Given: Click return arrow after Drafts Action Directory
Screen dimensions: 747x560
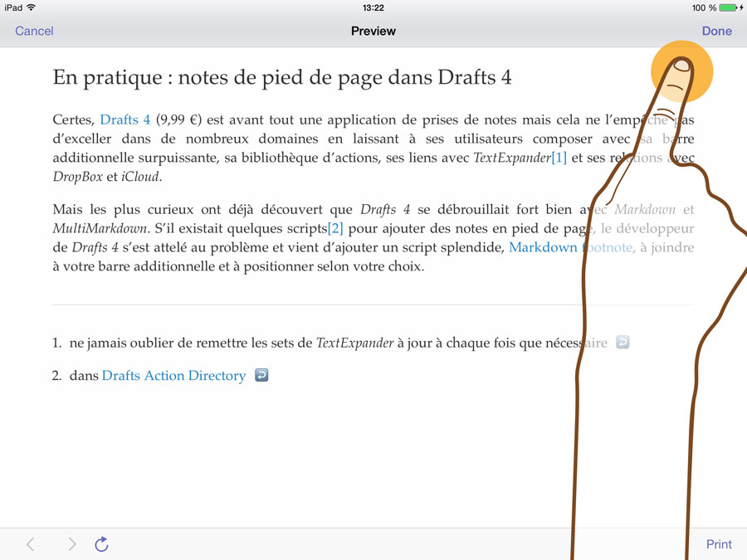Looking at the screenshot, I should (x=261, y=375).
